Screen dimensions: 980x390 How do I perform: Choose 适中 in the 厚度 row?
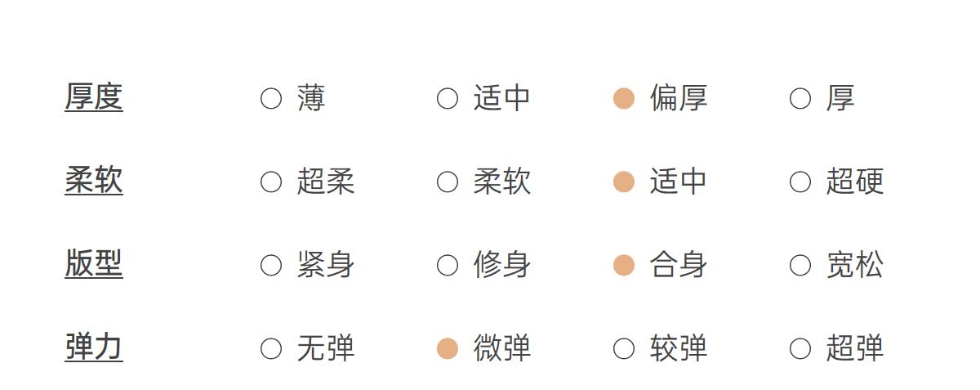point(448,99)
